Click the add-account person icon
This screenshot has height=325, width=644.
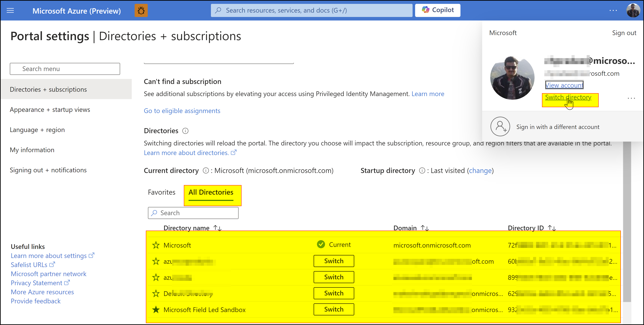500,126
